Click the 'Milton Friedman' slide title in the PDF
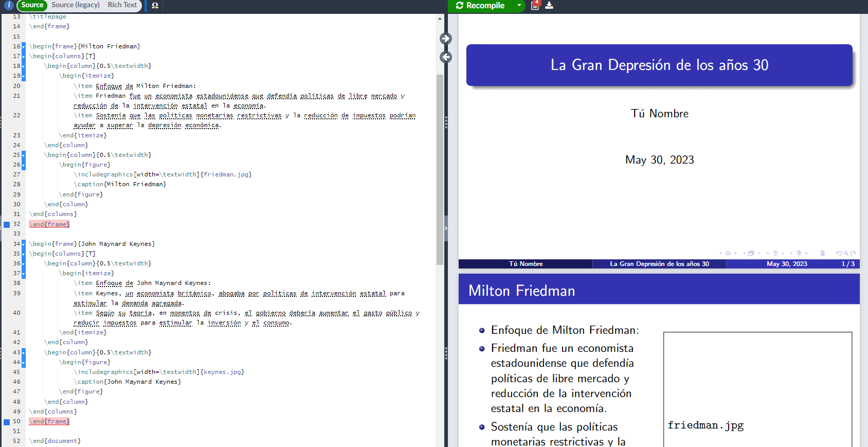Image resolution: width=868 pixels, height=447 pixels. (521, 291)
